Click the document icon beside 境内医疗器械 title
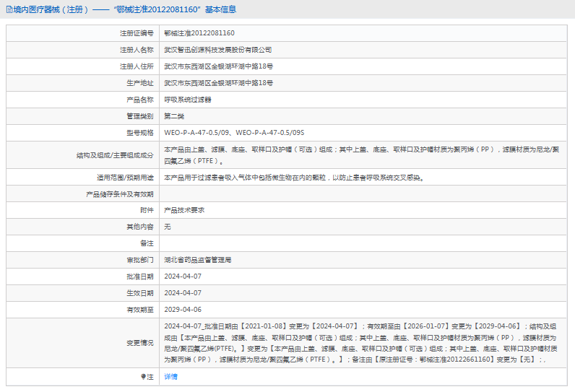The height and width of the screenshot is (392, 575). coord(9,9)
